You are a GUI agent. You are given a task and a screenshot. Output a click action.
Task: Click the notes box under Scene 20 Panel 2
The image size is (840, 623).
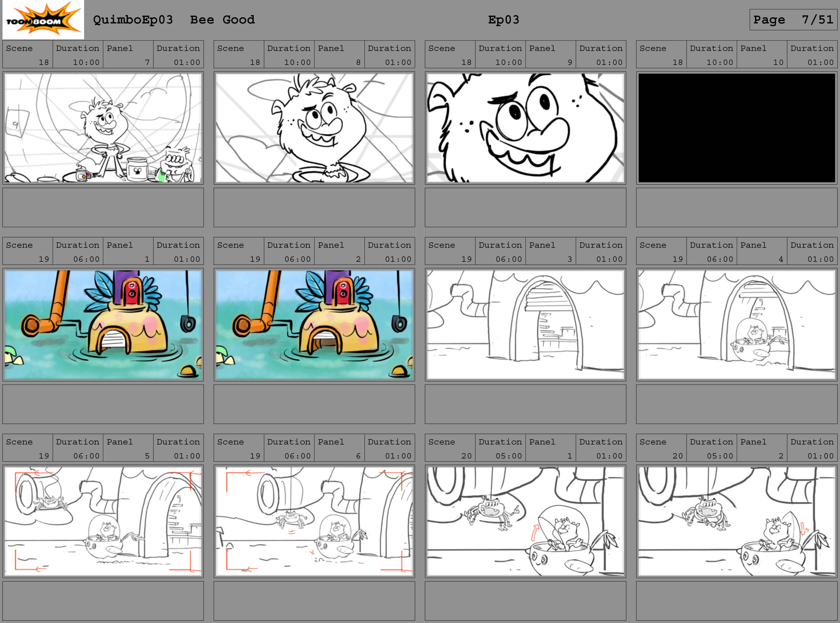coord(737,601)
